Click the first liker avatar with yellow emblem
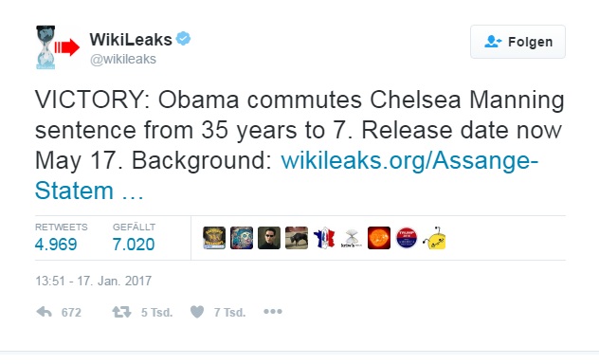599x364 pixels. [x=214, y=238]
